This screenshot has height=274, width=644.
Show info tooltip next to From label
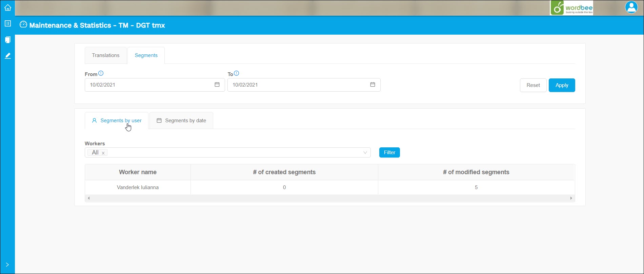click(x=101, y=73)
